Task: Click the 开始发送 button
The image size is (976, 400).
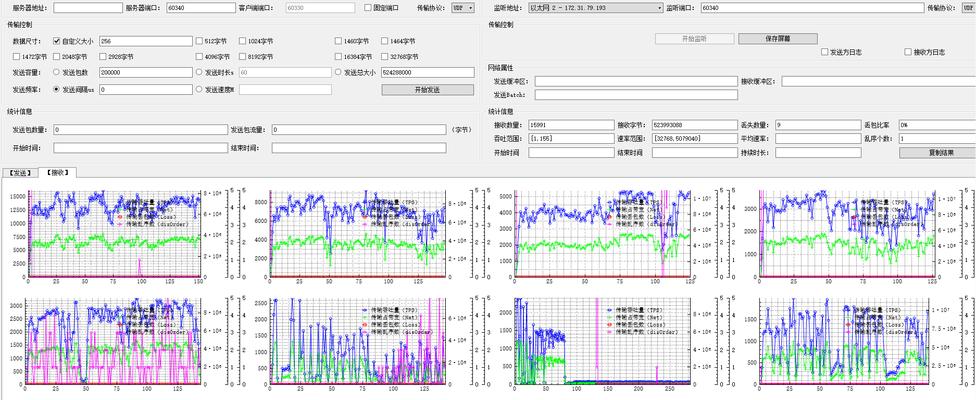Action: coord(428,90)
